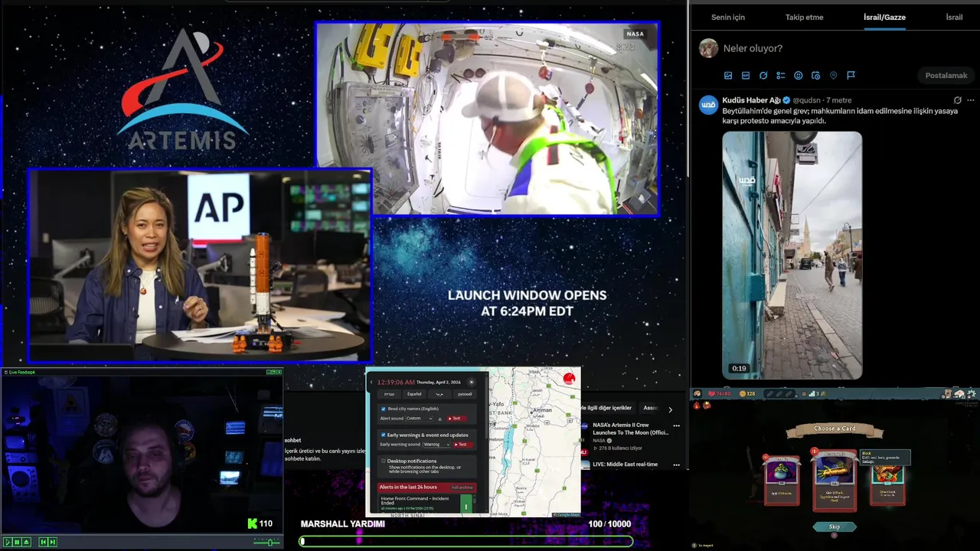This screenshot has height=551, width=980.
Task: Play the Kudüs Haber Ağı street video
Action: coord(792,256)
